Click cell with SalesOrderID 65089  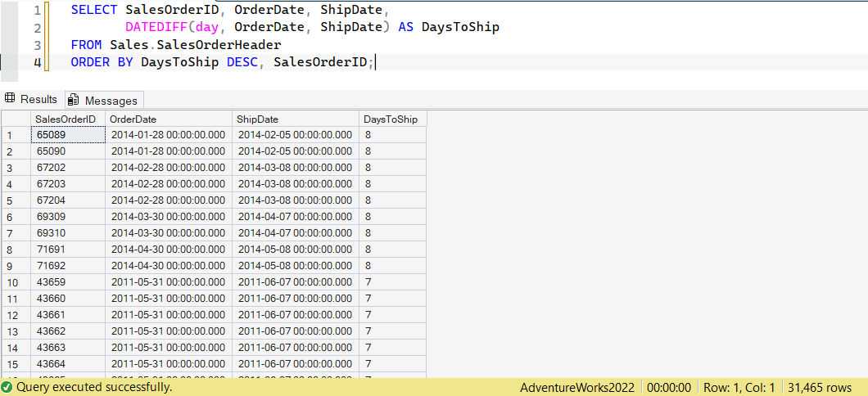click(67, 134)
